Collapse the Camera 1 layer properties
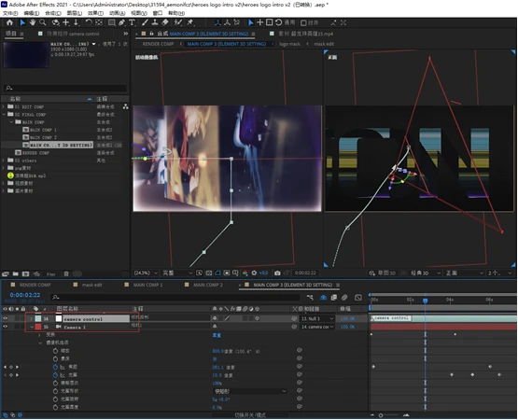Screen dimensions: 518x420 point(32,327)
